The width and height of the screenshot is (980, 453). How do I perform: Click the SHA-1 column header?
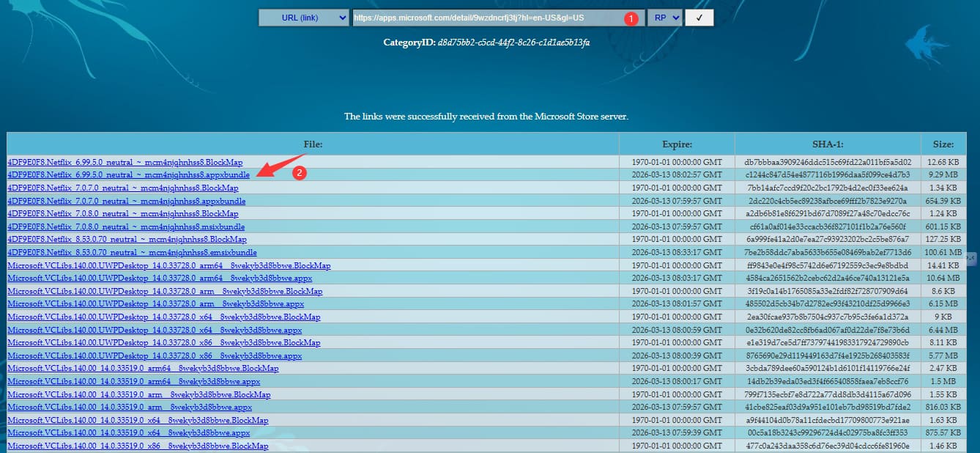coord(828,144)
